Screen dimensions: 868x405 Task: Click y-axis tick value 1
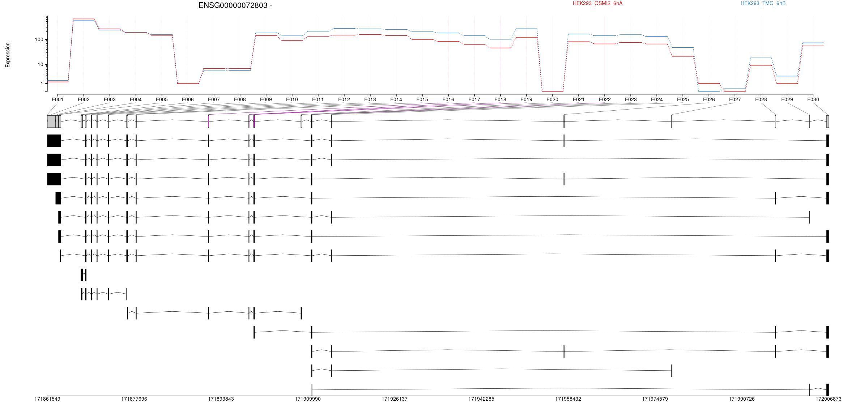(42, 84)
